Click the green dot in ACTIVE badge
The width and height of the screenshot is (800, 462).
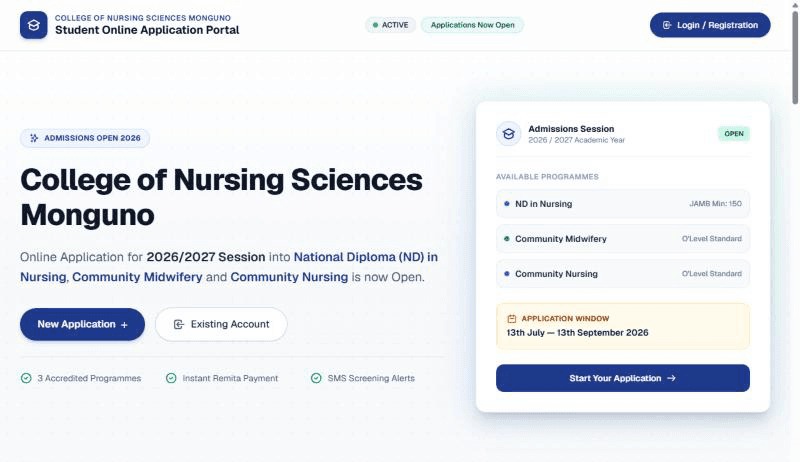coord(376,25)
